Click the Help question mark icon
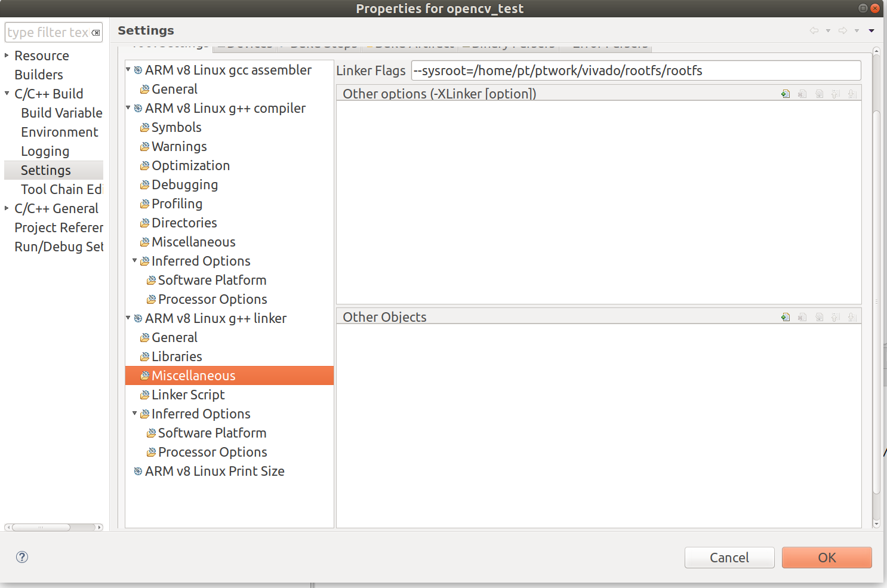The image size is (887, 588). tap(21, 557)
